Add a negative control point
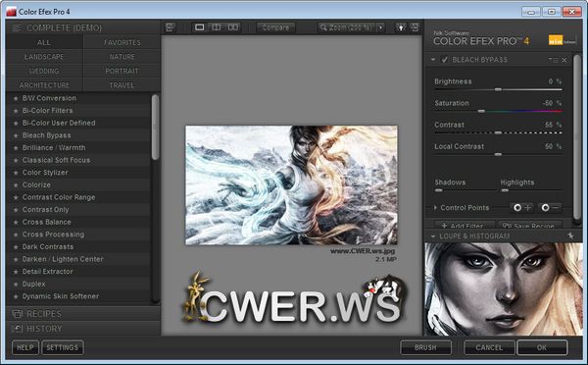 pyautogui.click(x=550, y=208)
